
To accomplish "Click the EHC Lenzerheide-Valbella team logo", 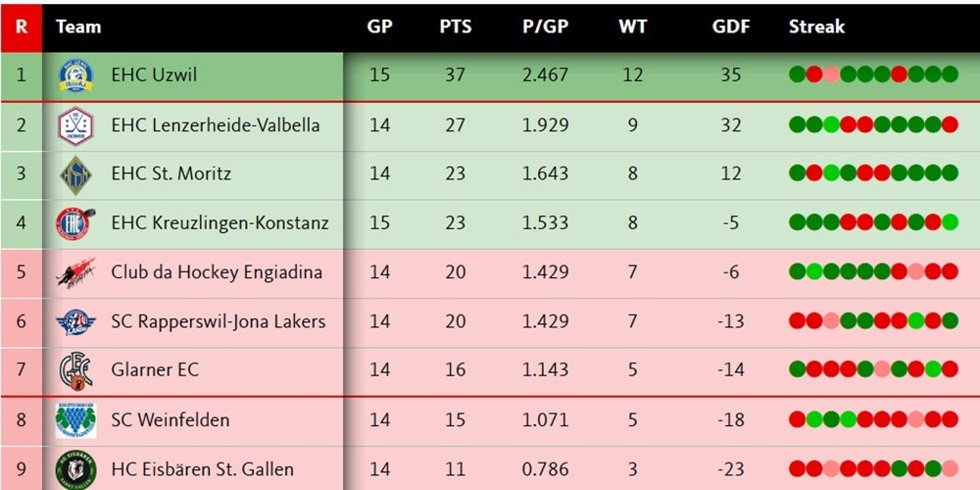I will [x=75, y=125].
